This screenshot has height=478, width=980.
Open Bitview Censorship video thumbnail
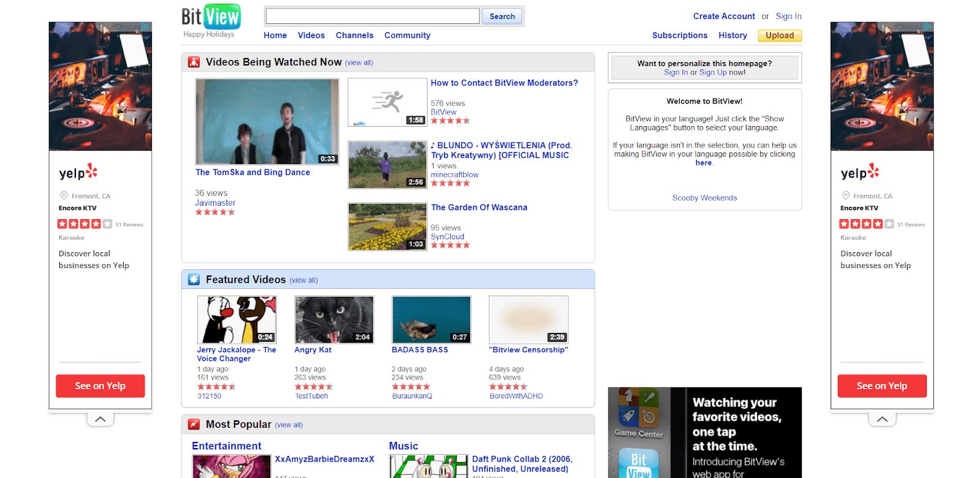click(529, 319)
